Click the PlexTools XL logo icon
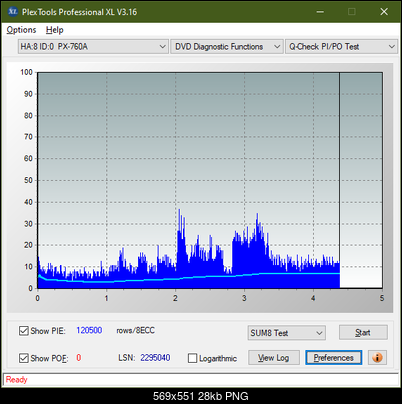The width and height of the screenshot is (402, 404). point(13,12)
